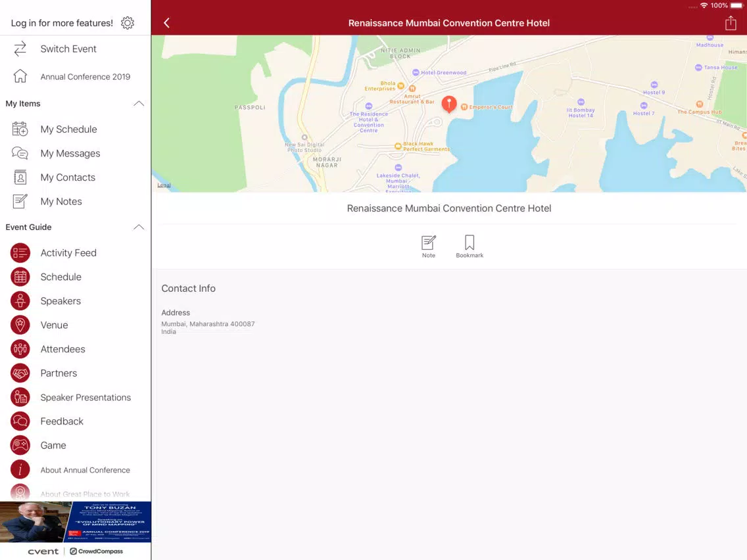The width and height of the screenshot is (747, 560).
Task: Tap Log in for more features
Action: 62,23
